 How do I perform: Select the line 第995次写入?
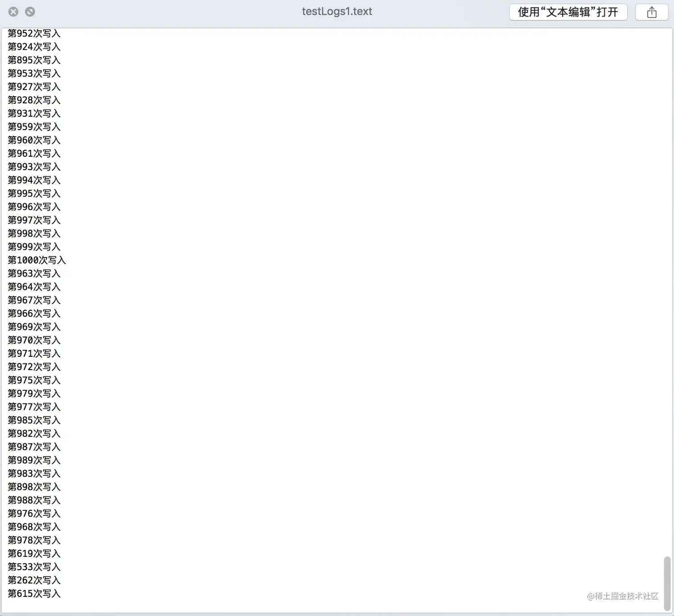(34, 194)
